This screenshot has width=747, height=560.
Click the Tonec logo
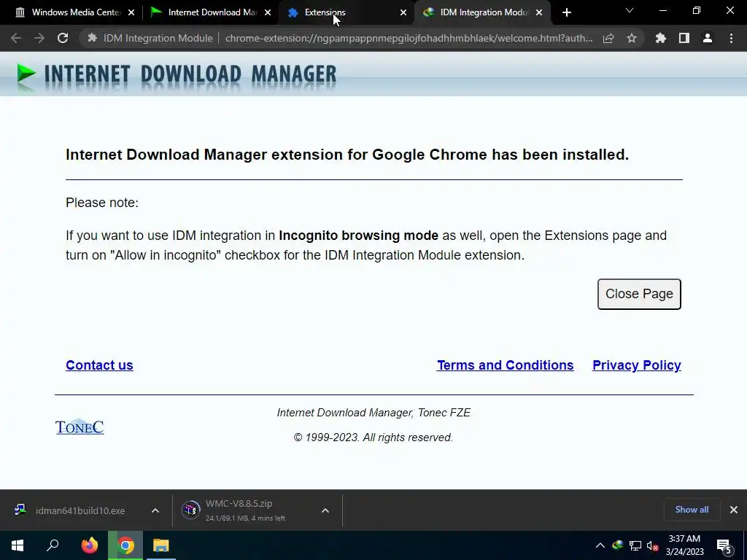pyautogui.click(x=80, y=427)
